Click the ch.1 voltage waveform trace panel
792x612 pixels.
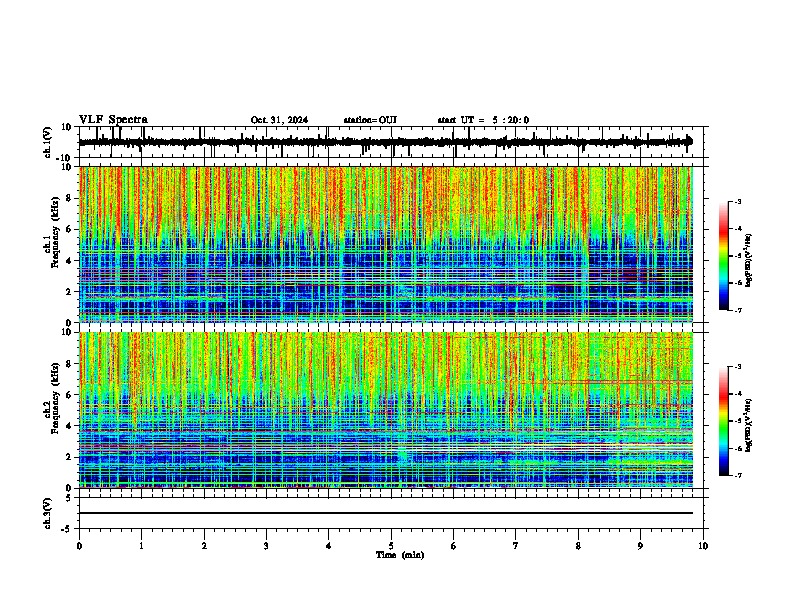point(391,142)
